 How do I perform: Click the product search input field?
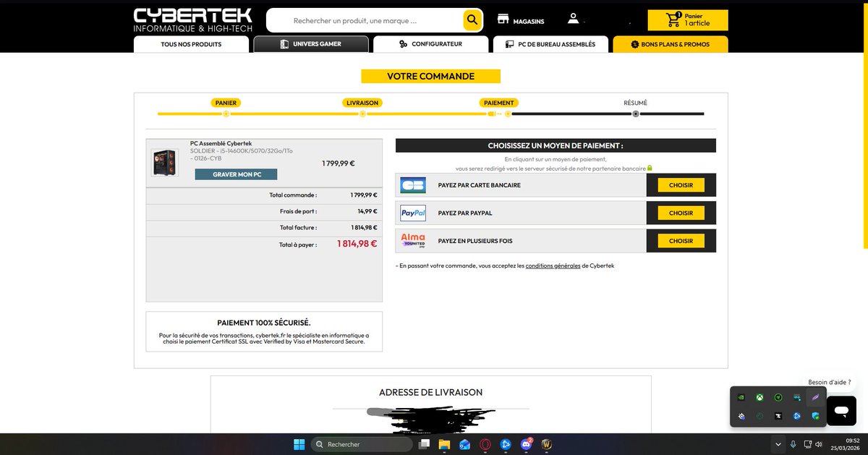365,20
